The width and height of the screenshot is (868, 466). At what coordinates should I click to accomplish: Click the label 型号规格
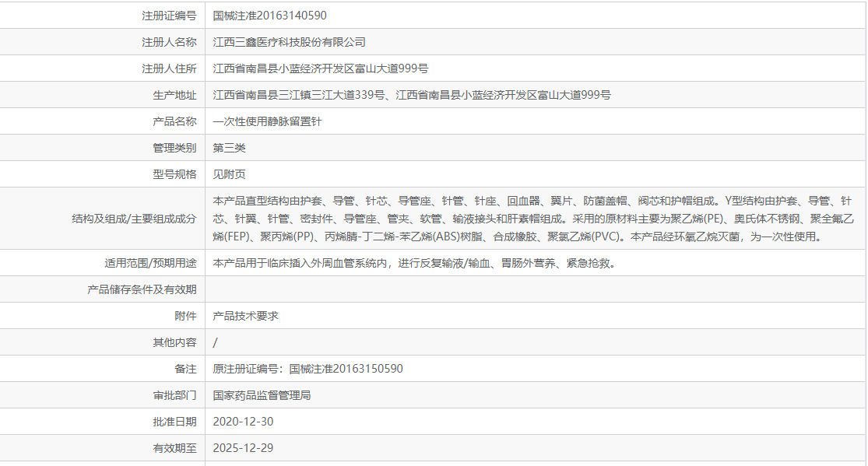[174, 174]
